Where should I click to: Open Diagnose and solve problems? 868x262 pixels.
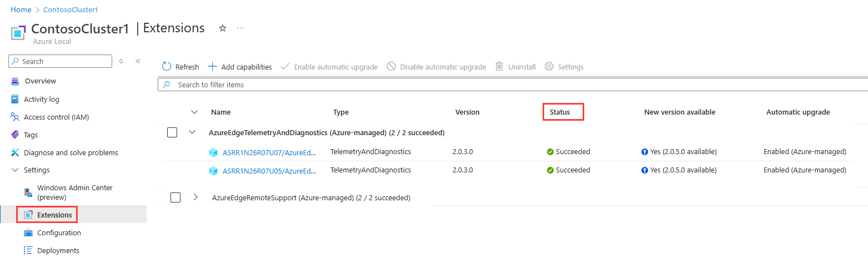coord(71,153)
